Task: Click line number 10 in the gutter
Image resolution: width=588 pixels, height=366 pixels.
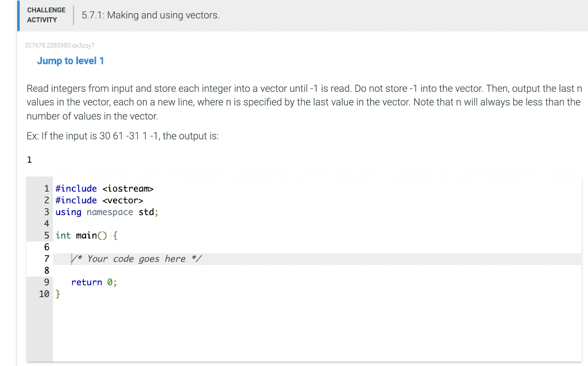Action: click(x=44, y=294)
